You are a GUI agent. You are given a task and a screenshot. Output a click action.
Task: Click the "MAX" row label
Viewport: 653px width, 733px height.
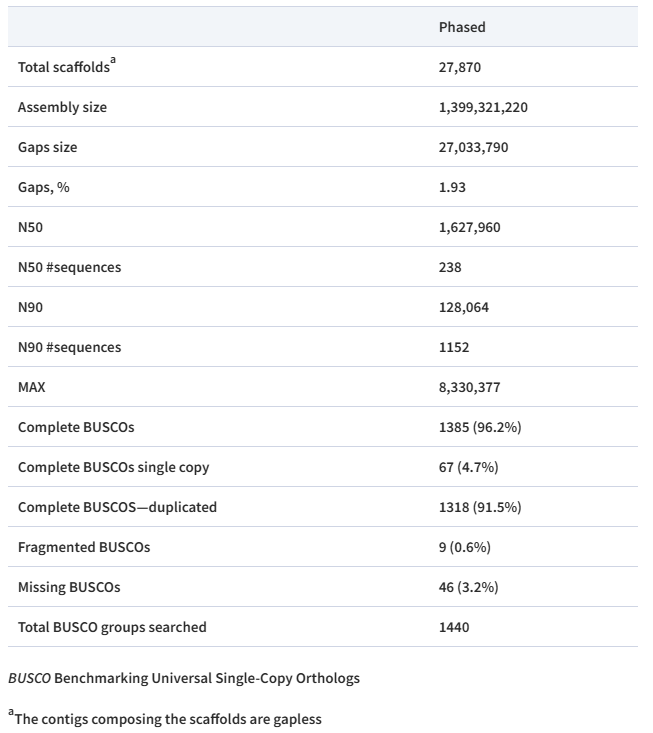click(x=32, y=387)
